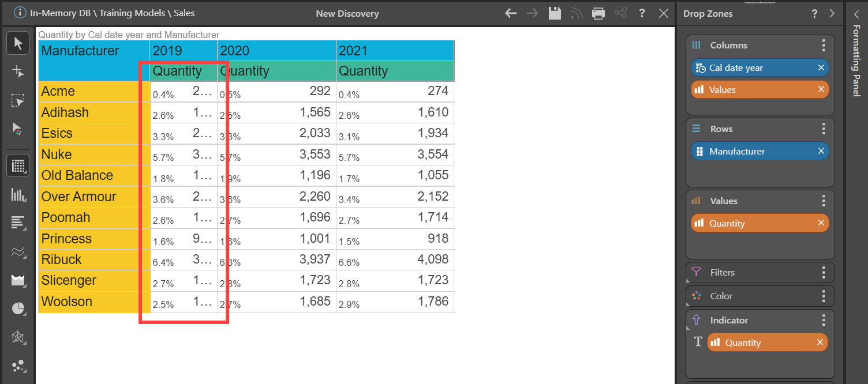Click the Nuke row label
This screenshot has height=384, width=868.
coord(57,155)
